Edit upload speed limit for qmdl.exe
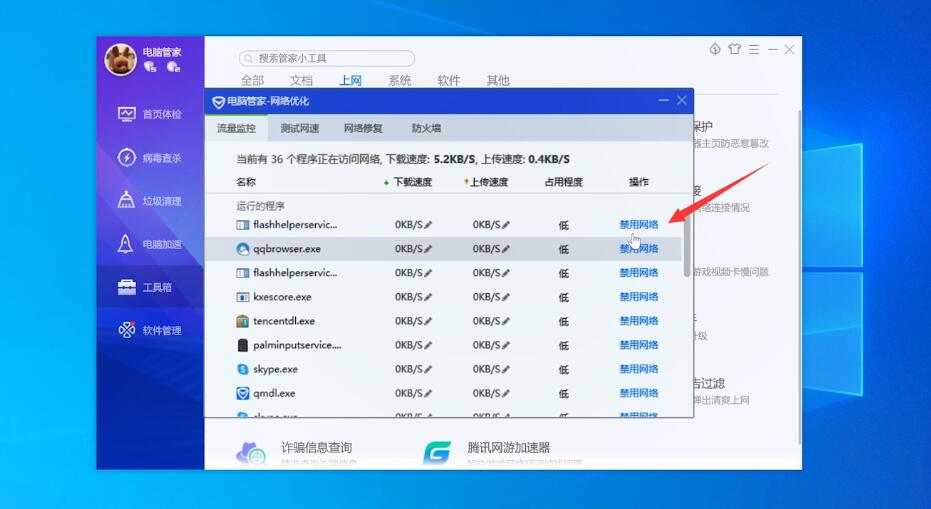This screenshot has width=931, height=509. point(506,393)
